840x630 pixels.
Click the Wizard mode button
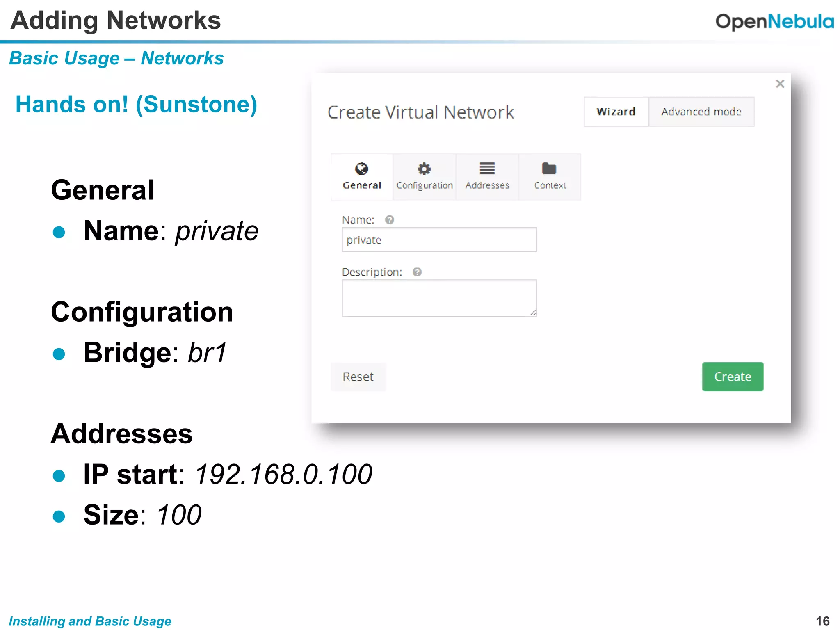point(616,112)
